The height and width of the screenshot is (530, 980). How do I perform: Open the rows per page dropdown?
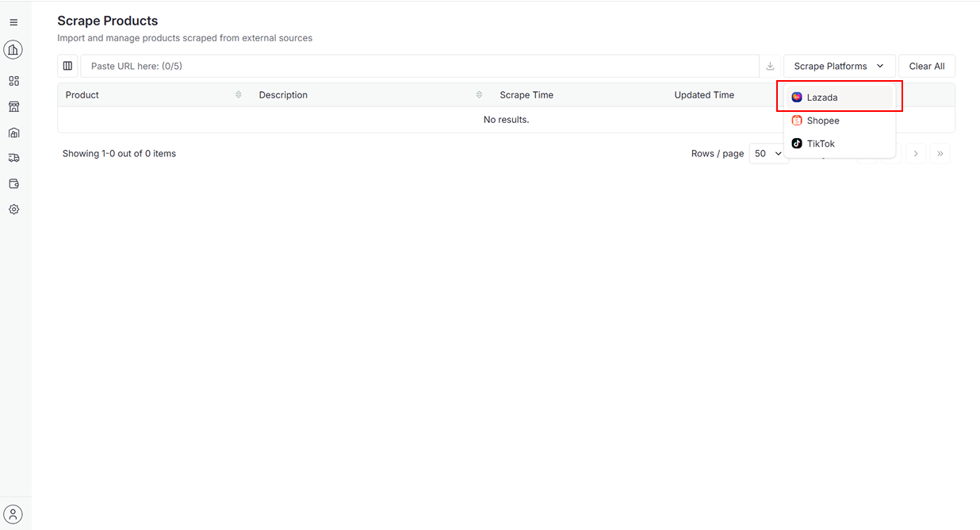pyautogui.click(x=768, y=154)
